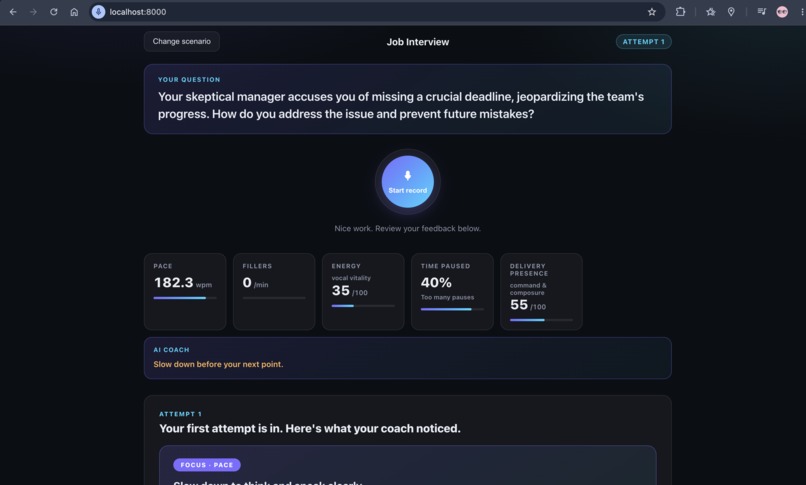Image resolution: width=806 pixels, height=485 pixels.
Task: Open the browser three-dot menu
Action: point(802,12)
